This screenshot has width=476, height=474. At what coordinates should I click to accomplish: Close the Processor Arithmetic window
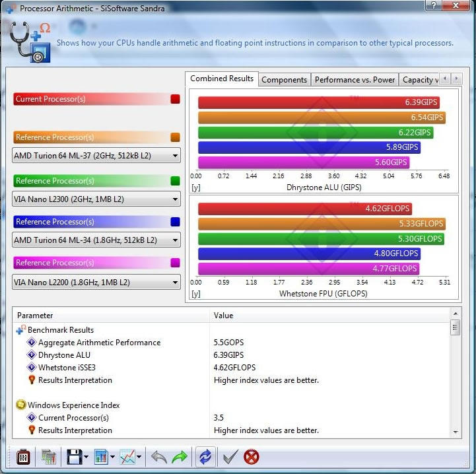pos(456,5)
